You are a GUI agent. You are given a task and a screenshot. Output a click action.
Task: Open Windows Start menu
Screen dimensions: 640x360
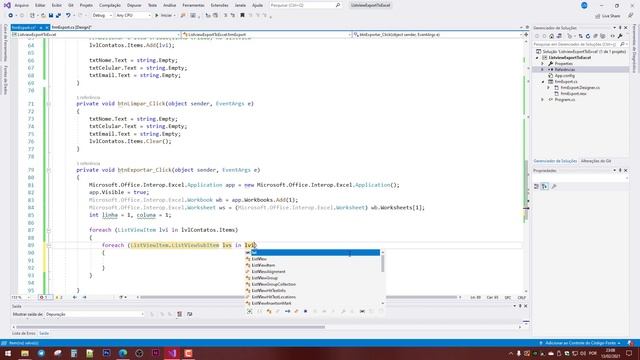click(8, 353)
